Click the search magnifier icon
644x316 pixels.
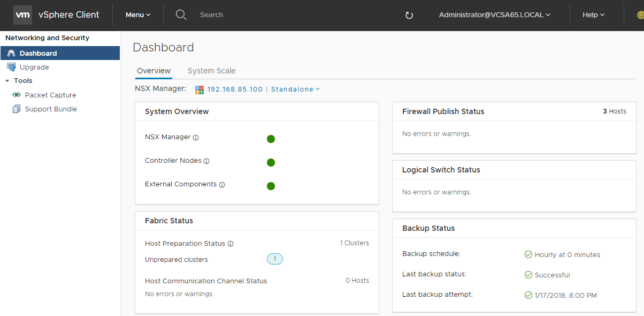181,15
